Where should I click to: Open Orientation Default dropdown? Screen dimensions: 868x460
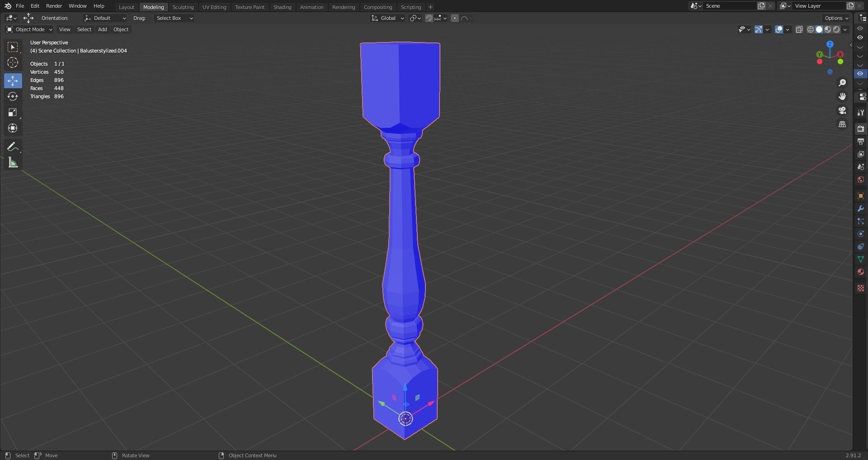pyautogui.click(x=105, y=18)
